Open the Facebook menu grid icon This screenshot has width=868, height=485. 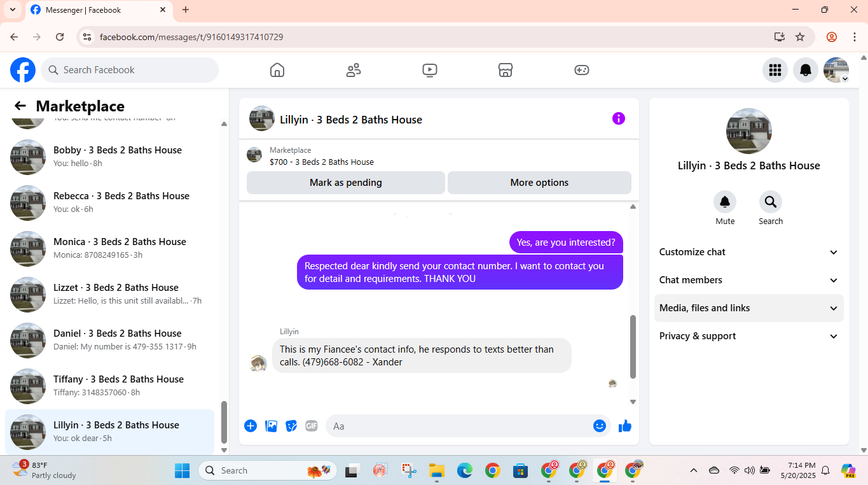tap(775, 70)
